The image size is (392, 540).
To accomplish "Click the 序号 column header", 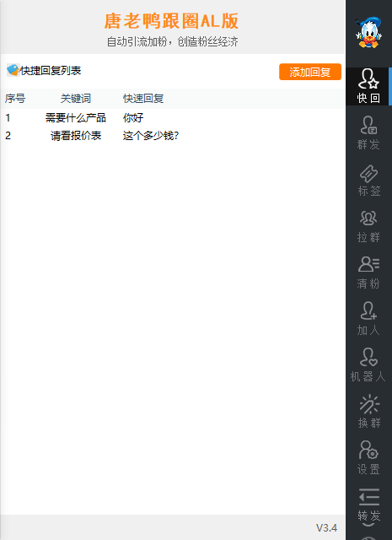I will (x=15, y=99).
